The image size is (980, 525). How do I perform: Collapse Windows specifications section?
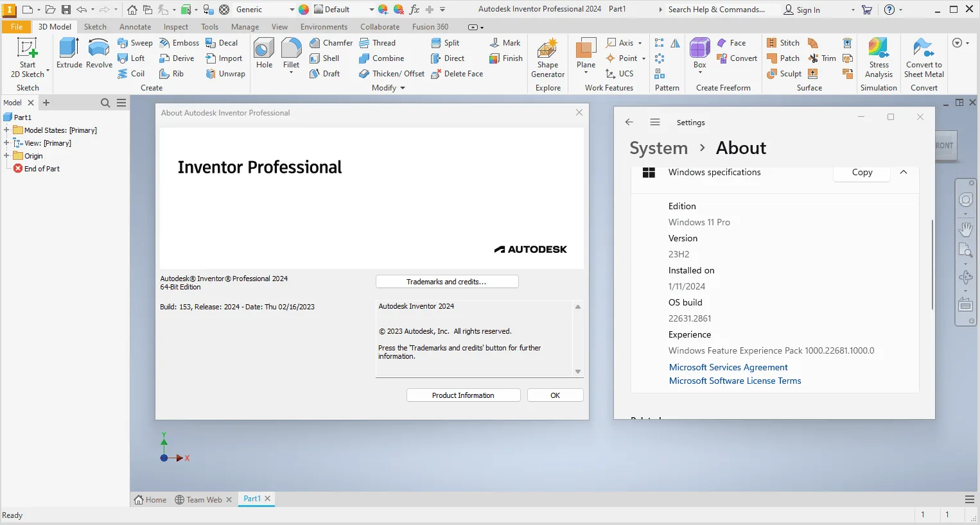(x=904, y=172)
